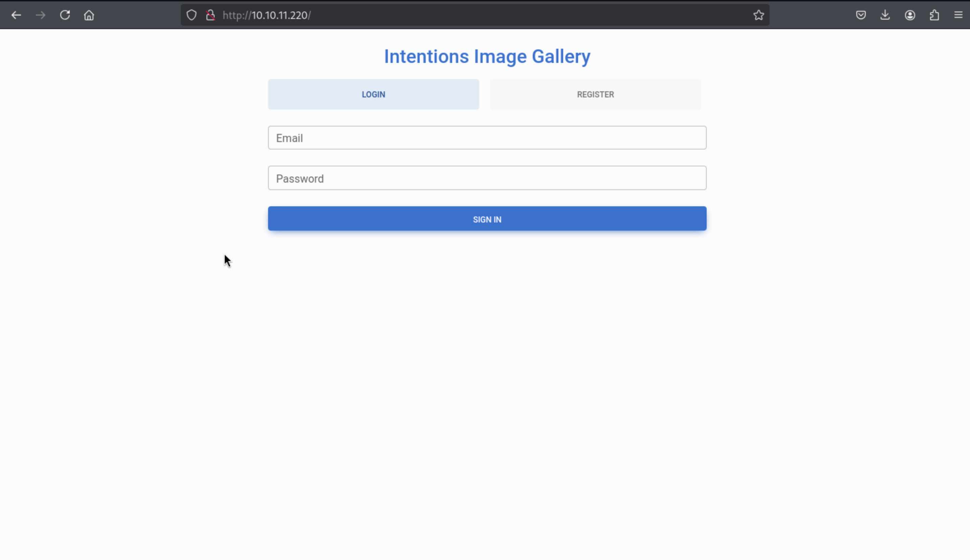970x560 pixels.
Task: Go back to the previous page
Action: (x=16, y=15)
